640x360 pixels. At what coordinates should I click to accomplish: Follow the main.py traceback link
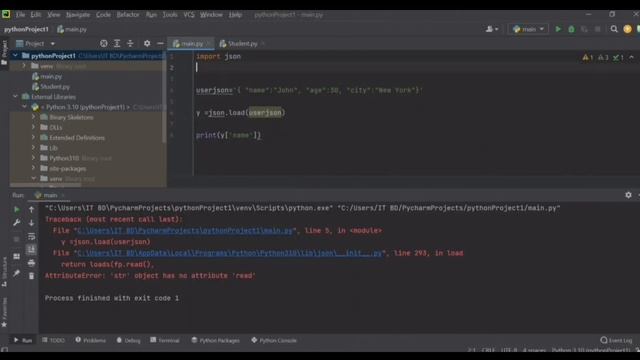(x=184, y=231)
